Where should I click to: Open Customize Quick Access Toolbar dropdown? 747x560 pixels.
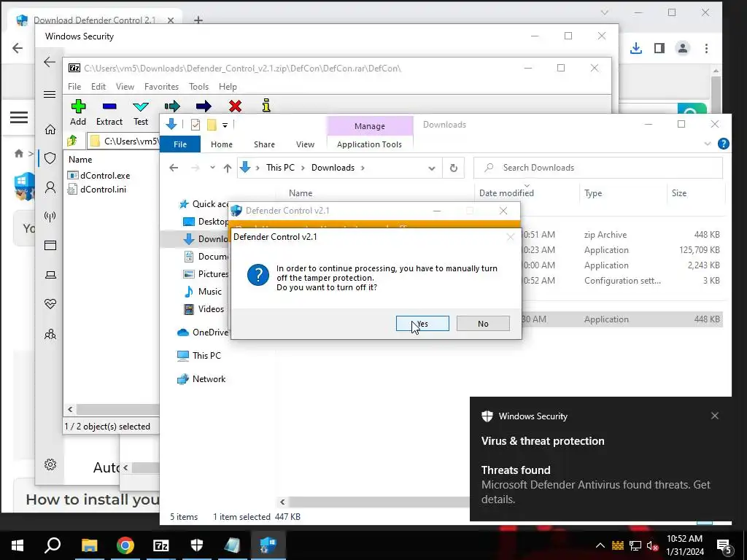(x=225, y=125)
